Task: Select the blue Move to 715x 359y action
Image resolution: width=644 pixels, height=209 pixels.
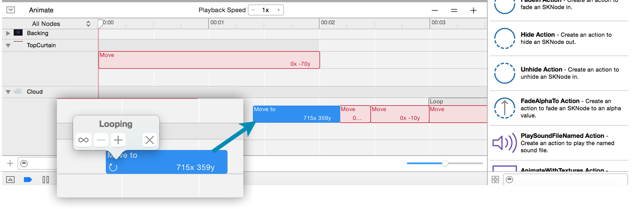Action: [296, 114]
